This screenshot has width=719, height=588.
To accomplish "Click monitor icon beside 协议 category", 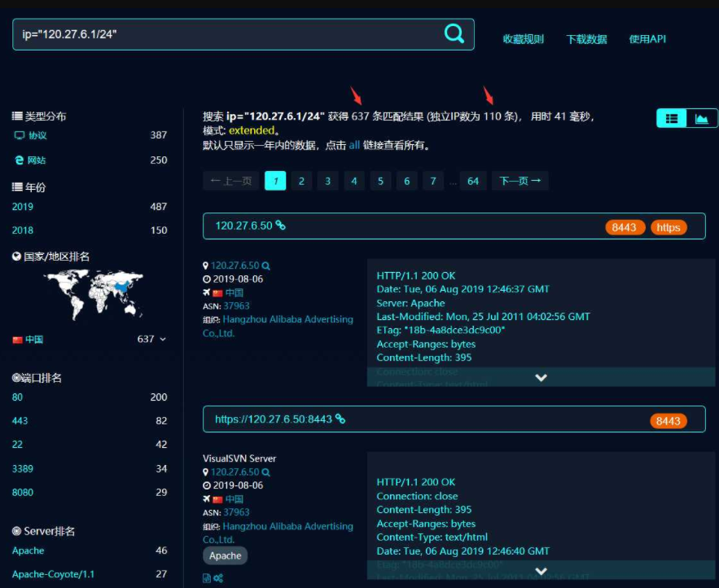I will click(x=20, y=135).
